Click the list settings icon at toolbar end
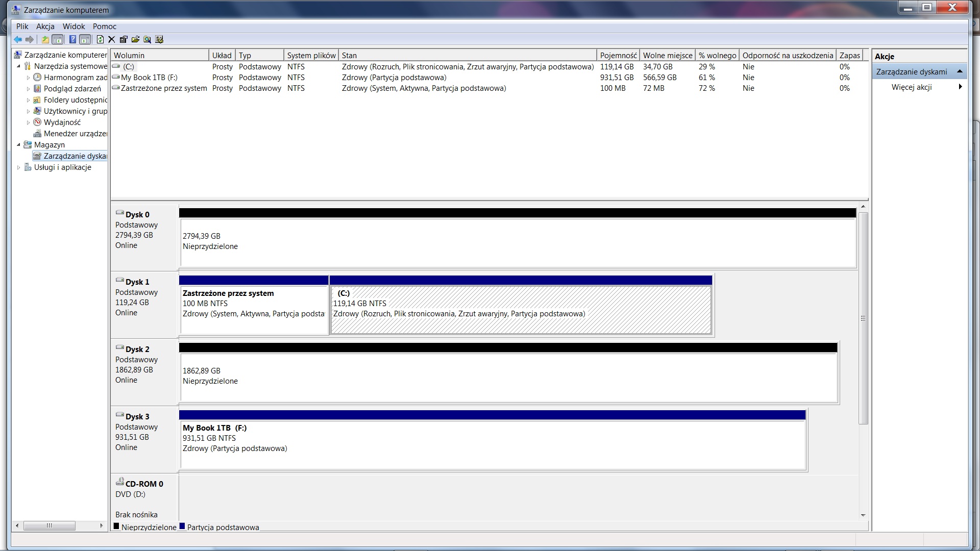 point(159,39)
